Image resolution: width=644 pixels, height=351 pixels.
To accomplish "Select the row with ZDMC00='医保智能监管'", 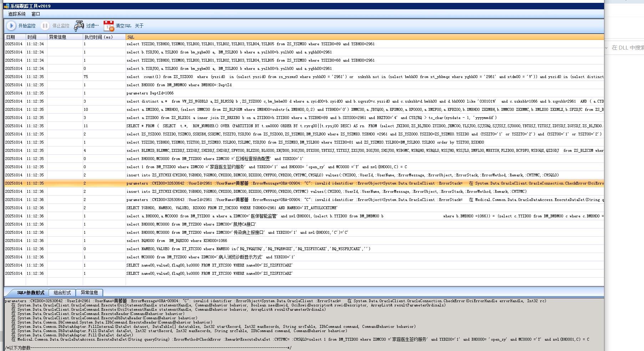I will (x=304, y=216).
